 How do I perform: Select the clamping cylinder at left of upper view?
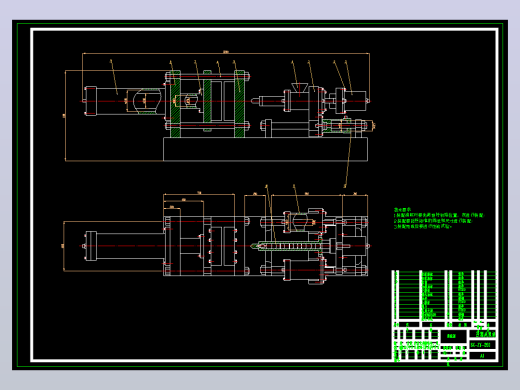tap(124, 101)
